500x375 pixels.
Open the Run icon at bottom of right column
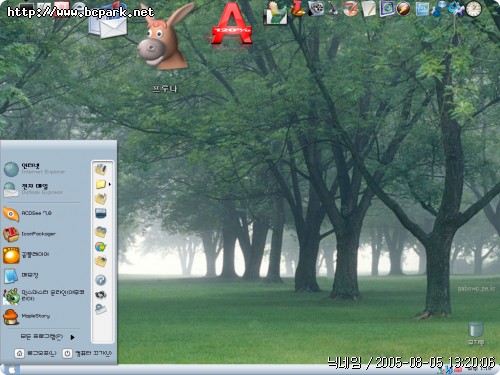[x=100, y=309]
